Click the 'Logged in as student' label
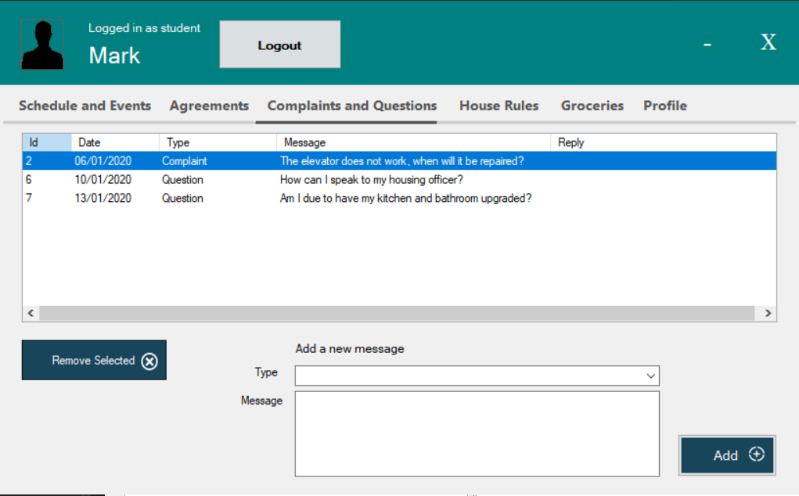This screenshot has height=496, width=799. 144,28
